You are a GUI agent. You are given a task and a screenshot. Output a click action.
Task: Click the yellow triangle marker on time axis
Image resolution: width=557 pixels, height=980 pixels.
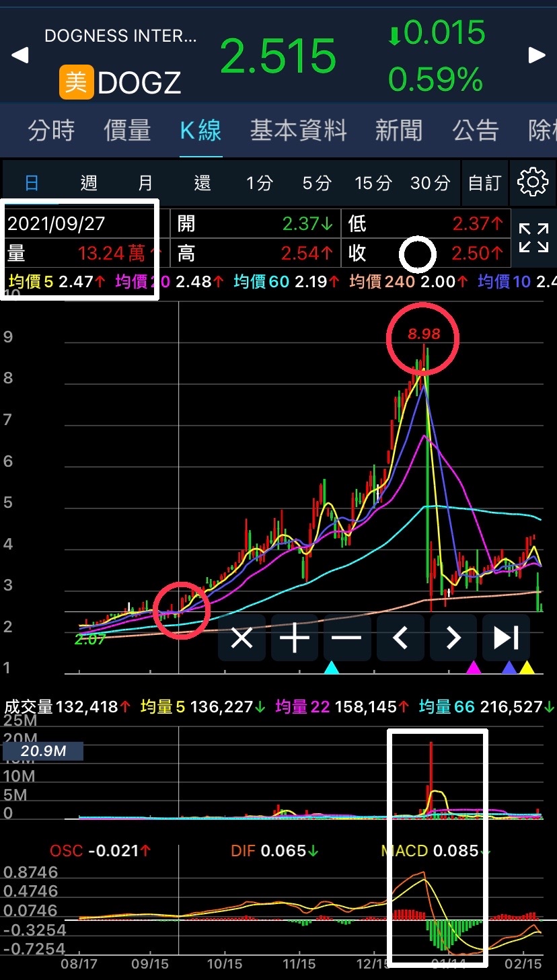click(x=527, y=667)
